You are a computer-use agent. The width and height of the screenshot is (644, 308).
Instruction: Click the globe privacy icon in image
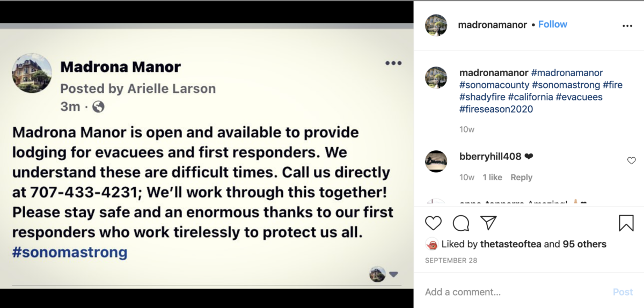98,107
